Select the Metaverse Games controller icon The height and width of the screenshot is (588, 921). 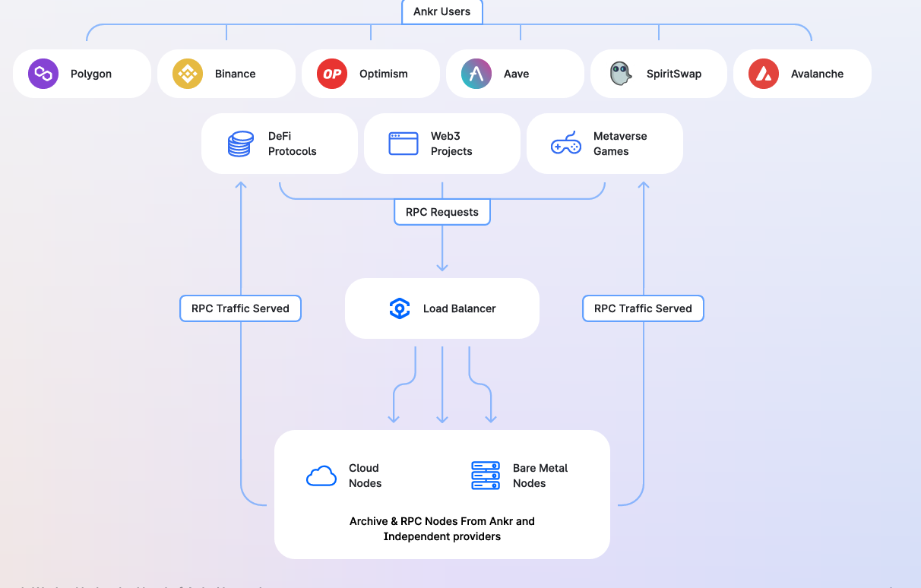pyautogui.click(x=566, y=144)
